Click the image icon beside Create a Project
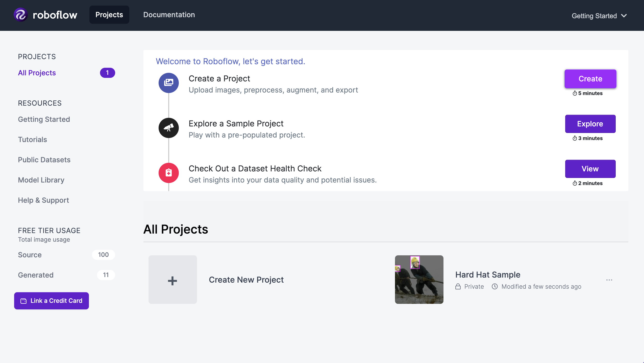Image resolution: width=644 pixels, height=363 pixels. [168, 83]
